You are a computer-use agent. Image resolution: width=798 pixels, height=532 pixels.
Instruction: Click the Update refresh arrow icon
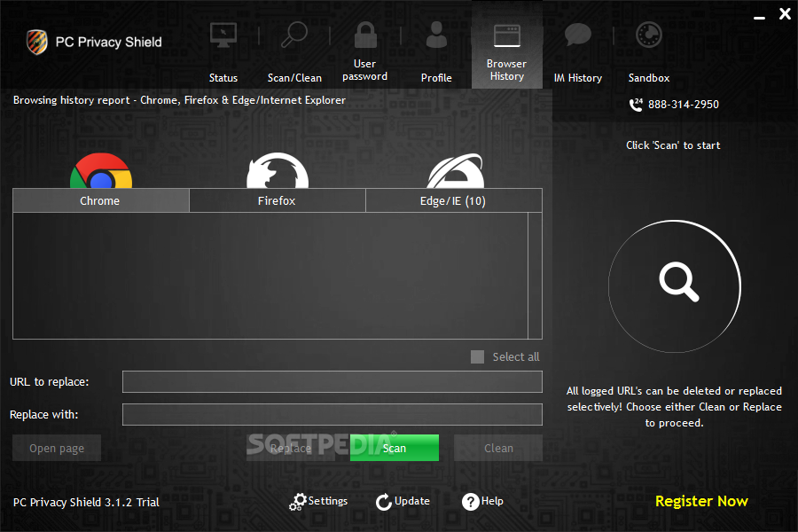[x=384, y=502]
